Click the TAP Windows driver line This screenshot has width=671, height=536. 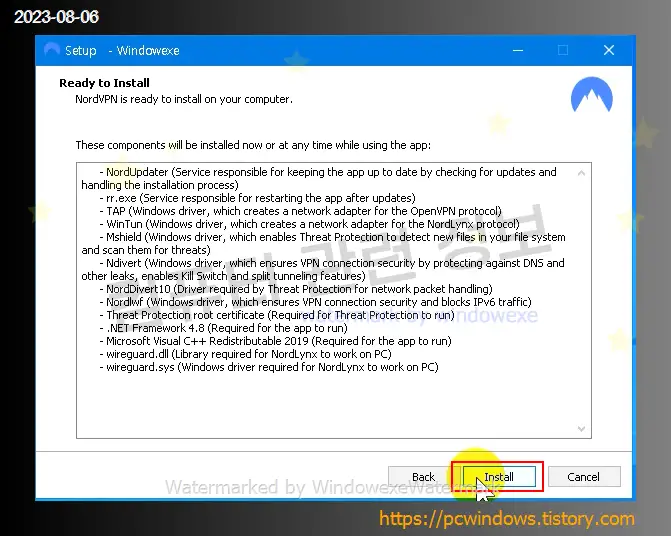(300, 211)
